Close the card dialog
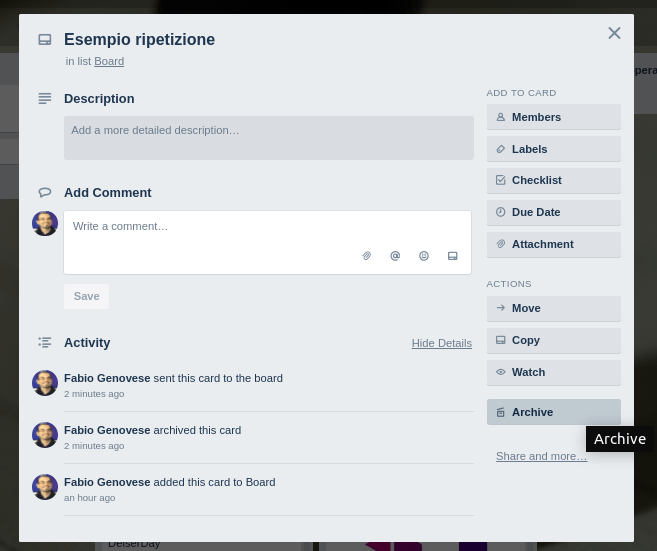This screenshot has height=551, width=657. click(614, 34)
